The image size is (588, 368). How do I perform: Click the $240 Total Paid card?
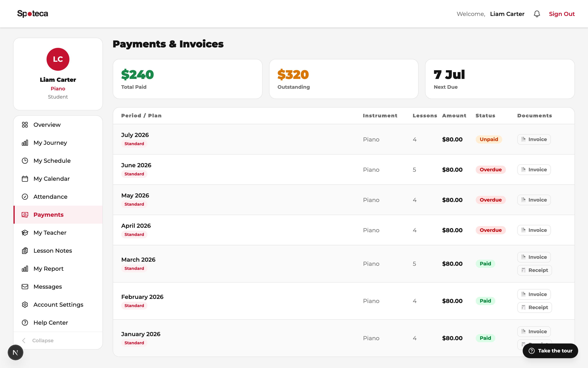click(188, 79)
